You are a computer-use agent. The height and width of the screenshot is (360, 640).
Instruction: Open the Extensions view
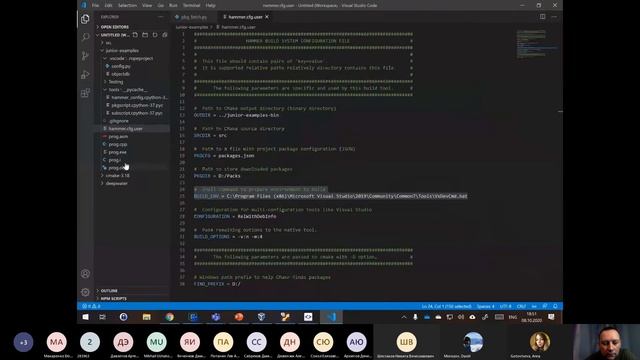point(85,93)
